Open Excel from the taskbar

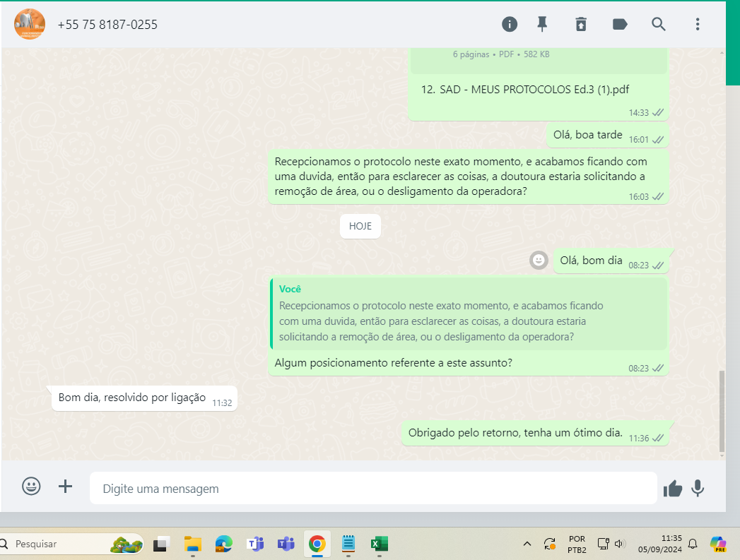pos(380,544)
